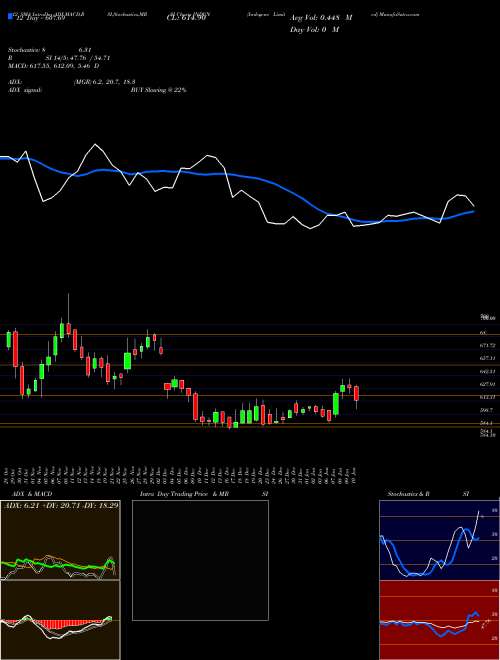This screenshot has height=660, width=500.
Task: Click the BUY Slowing @ 22% signal text
Action: 159,90
